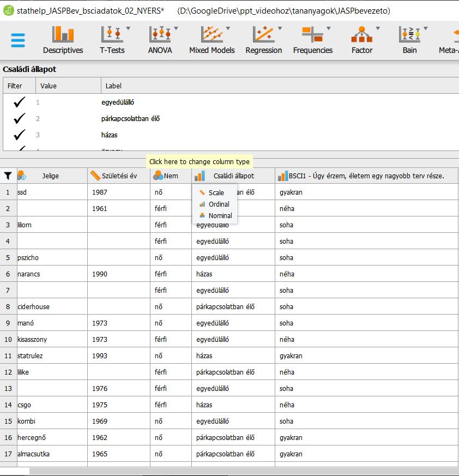This screenshot has width=459, height=476.
Task: Open the main hamburger menu
Action: pos(17,40)
